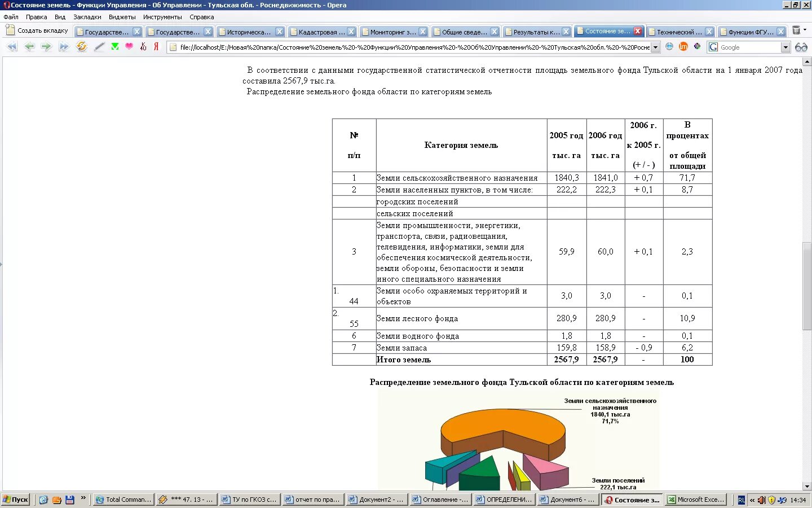Image resolution: width=812 pixels, height=508 pixels.
Task: Click the green envelope mail icon
Action: click(115, 47)
